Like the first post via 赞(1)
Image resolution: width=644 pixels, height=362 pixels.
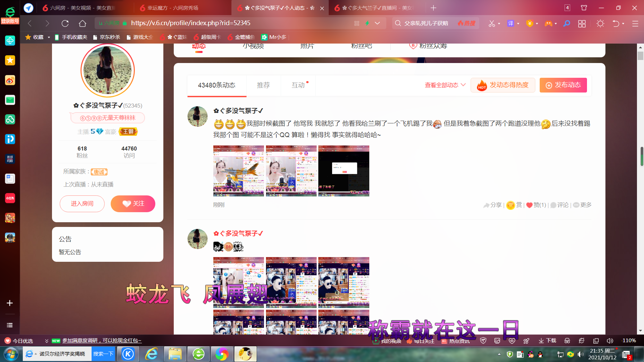tap(536, 205)
